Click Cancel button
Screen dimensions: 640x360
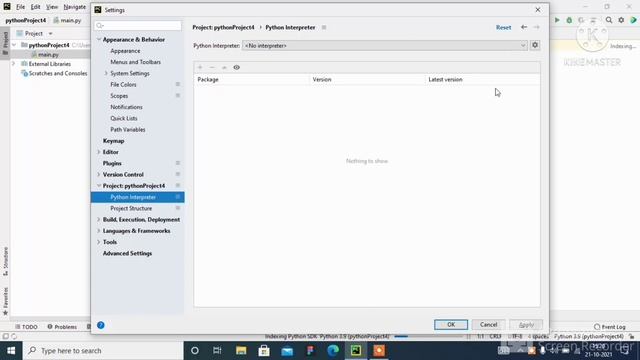tap(489, 324)
